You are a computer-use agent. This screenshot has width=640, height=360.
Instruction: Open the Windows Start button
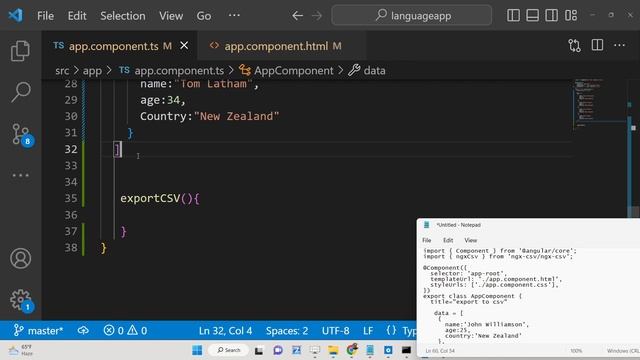[x=197, y=350]
